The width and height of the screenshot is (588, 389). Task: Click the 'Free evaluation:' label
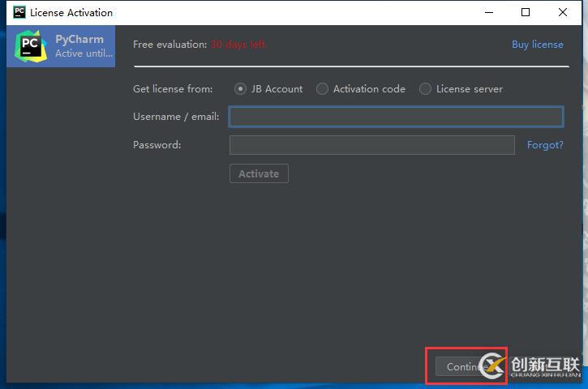pos(170,45)
